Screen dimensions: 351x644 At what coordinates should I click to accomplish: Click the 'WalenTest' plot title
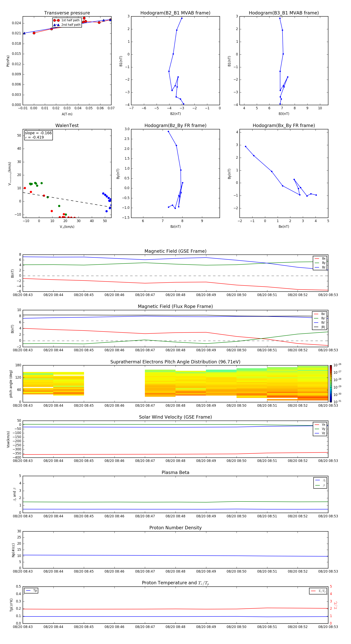67,125
